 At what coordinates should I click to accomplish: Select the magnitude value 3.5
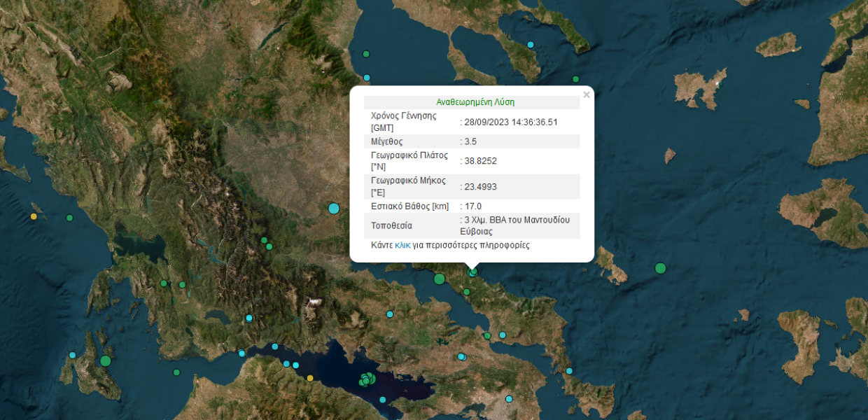click(470, 141)
